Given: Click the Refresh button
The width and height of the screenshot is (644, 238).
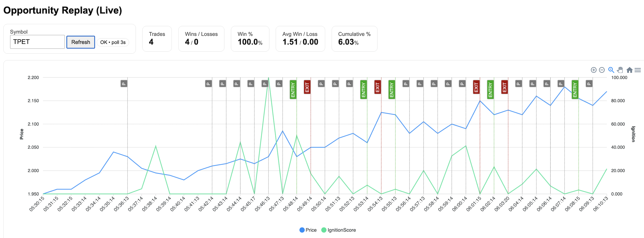Looking at the screenshot, I should coord(81,42).
